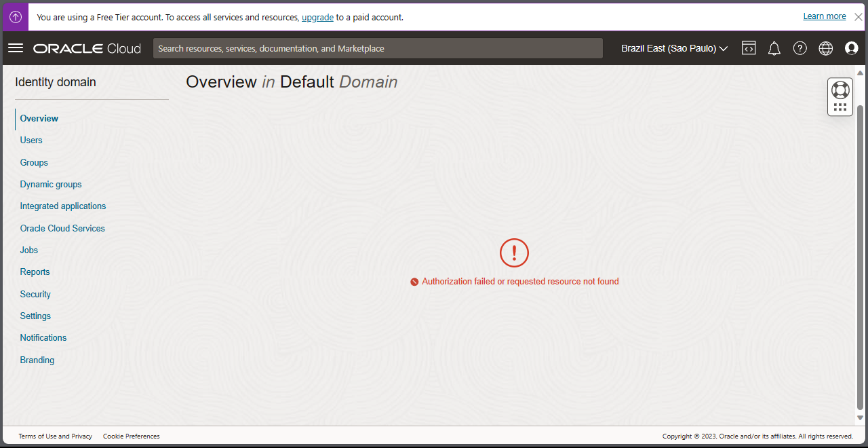Open the Cloud Shell developer tools
Screen dimensions: 868x448
(749, 48)
